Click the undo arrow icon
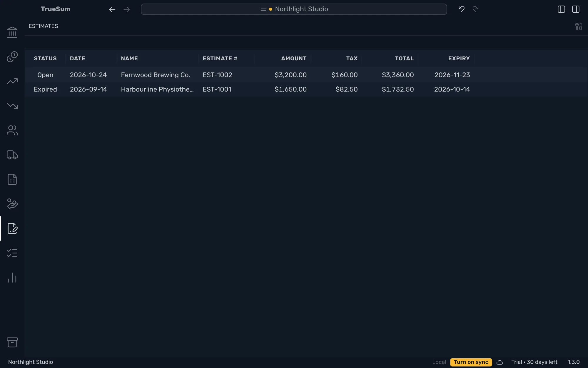The width and height of the screenshot is (588, 368). pos(462,9)
